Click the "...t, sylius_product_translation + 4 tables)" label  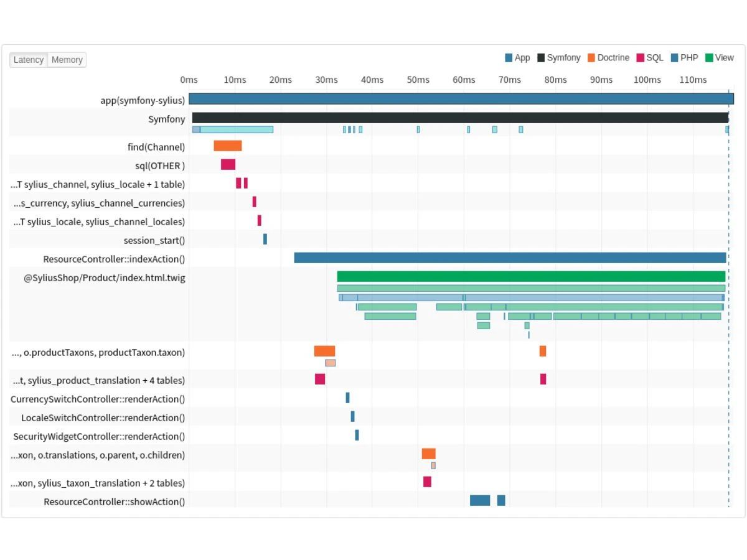(99, 380)
